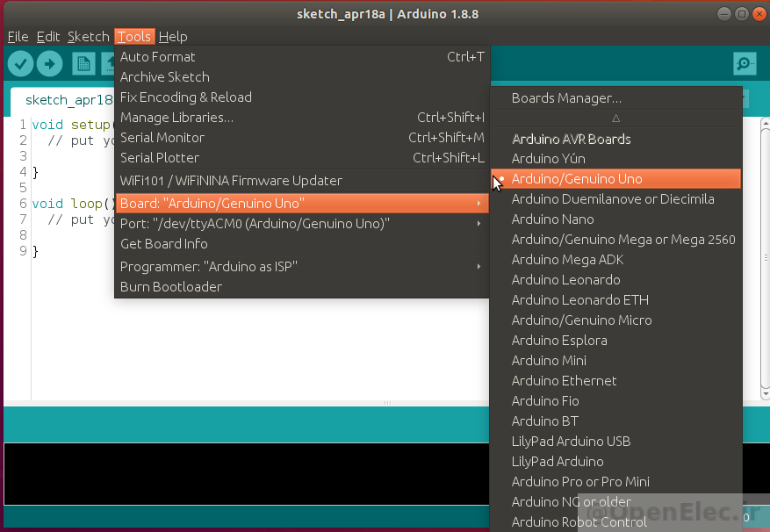Image resolution: width=770 pixels, height=532 pixels.
Task: Select the Arduino Leonardo board (non-ETH)
Action: [615, 279]
